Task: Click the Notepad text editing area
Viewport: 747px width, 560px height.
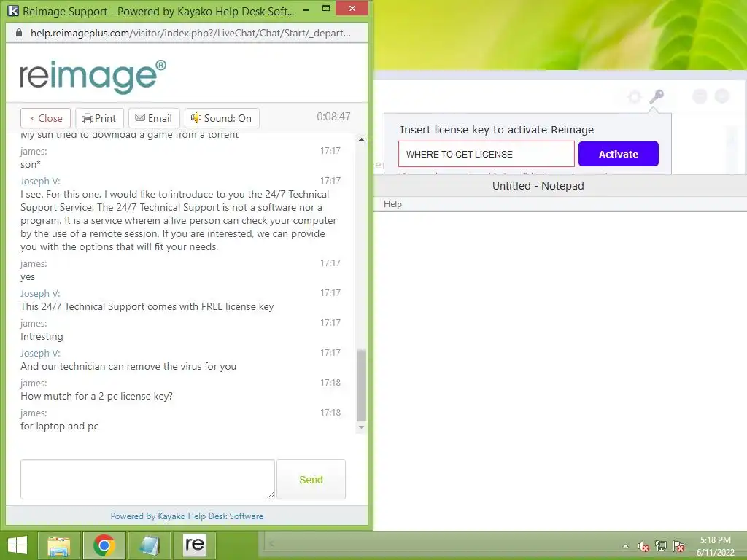Action: [x=560, y=371]
